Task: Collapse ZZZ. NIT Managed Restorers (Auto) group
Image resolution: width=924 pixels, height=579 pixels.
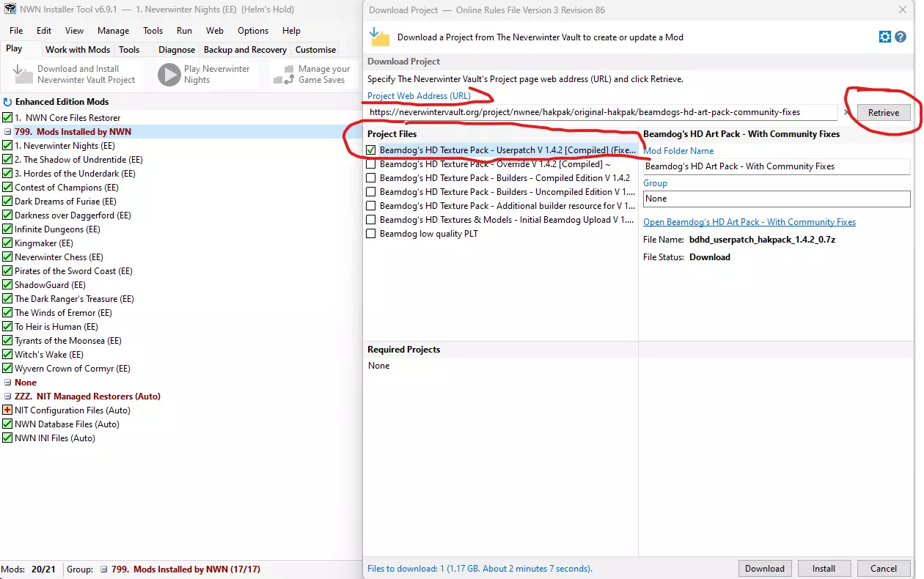Action: [x=7, y=397]
